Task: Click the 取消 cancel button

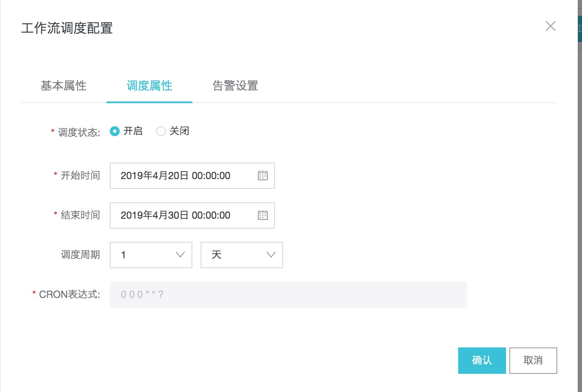Action: 533,360
